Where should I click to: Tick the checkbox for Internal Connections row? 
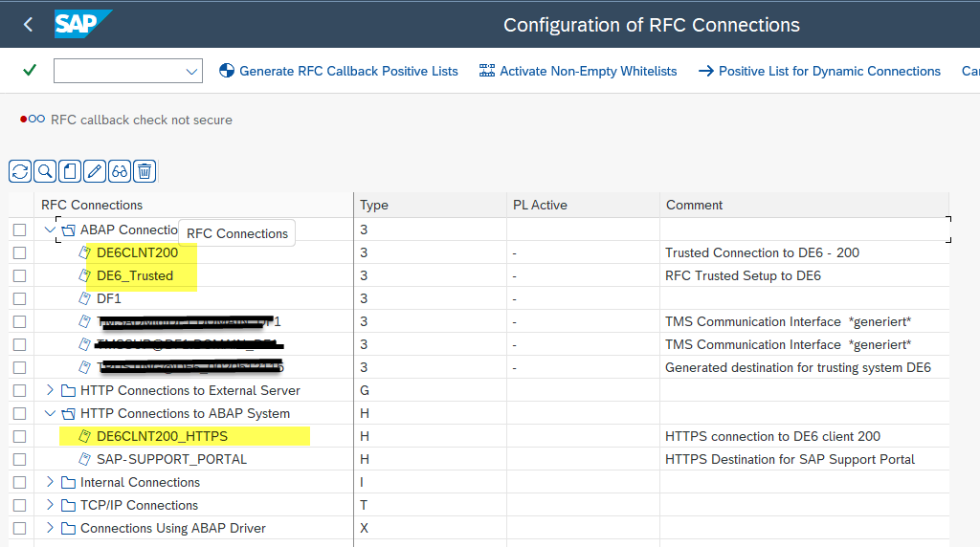pos(19,482)
